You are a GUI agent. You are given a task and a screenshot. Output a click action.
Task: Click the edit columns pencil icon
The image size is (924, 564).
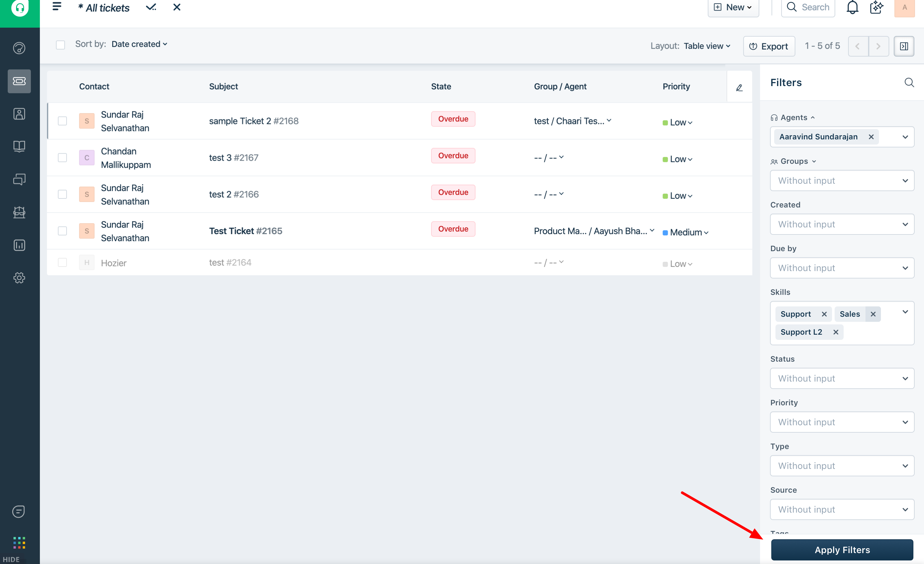(x=739, y=87)
